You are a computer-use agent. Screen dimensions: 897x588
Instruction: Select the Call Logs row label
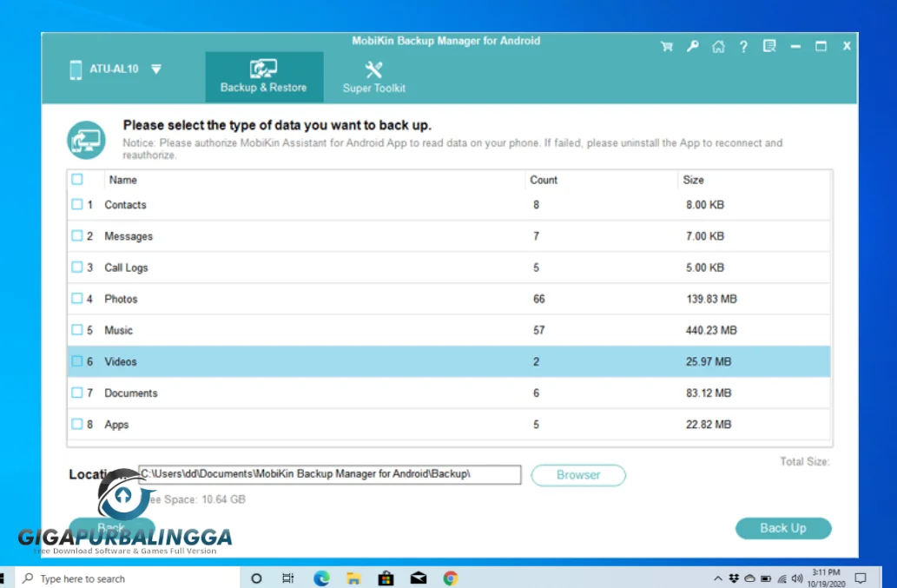point(126,268)
